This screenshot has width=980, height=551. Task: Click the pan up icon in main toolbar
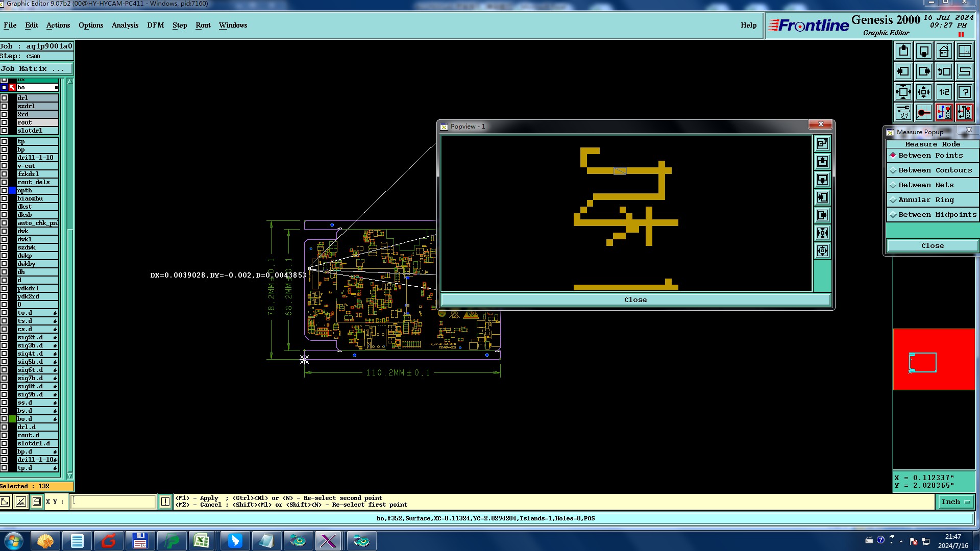903,51
